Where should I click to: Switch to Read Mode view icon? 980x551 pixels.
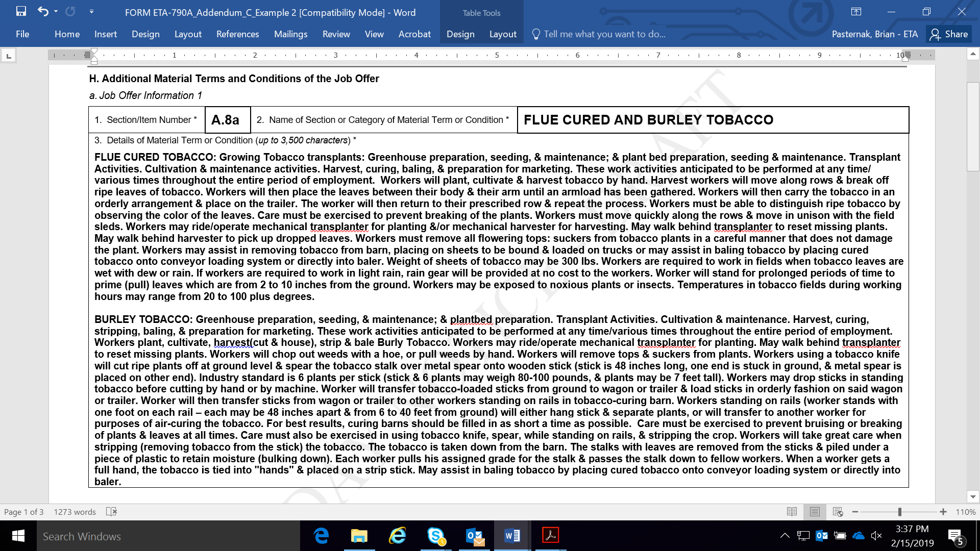click(x=792, y=512)
